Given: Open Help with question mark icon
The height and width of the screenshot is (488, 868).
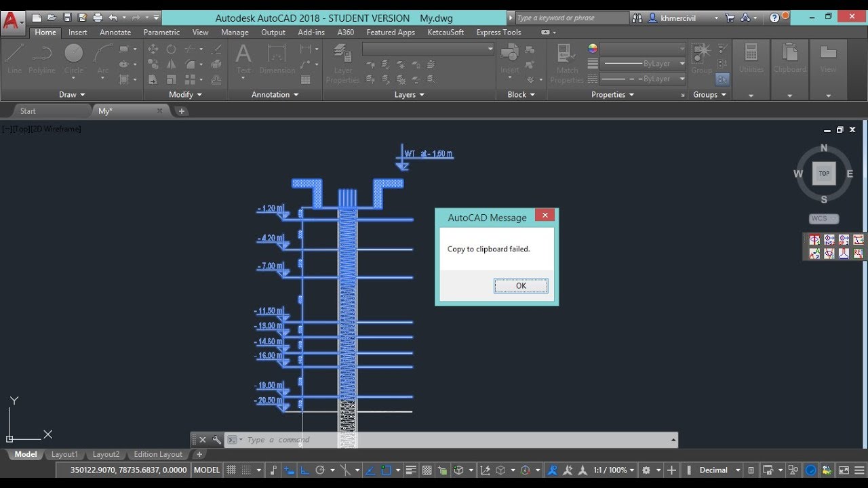Looking at the screenshot, I should [x=775, y=18].
